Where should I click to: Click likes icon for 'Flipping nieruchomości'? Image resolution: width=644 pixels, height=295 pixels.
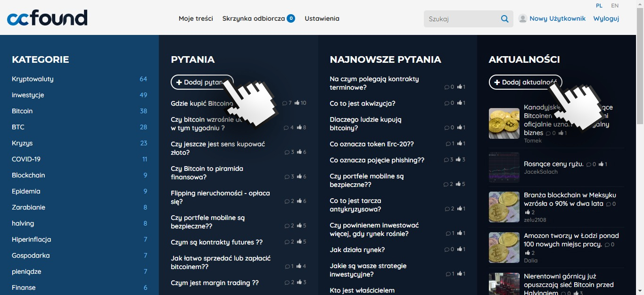tap(299, 201)
